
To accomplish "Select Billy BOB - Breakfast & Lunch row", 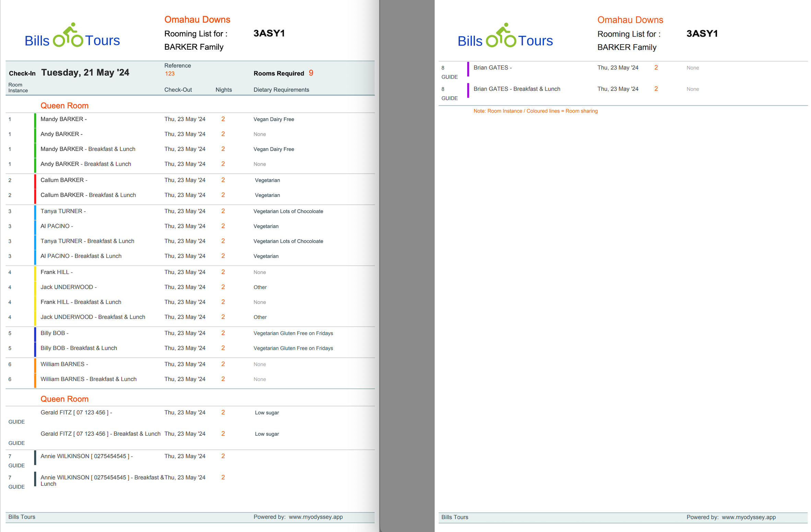I will (x=79, y=348).
